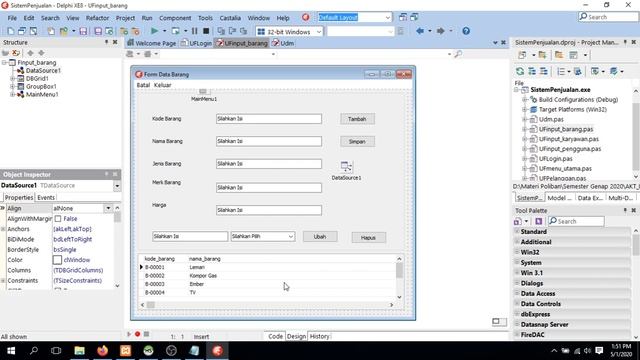Click the Harga input field
The height and width of the screenshot is (360, 640).
[x=269, y=210]
